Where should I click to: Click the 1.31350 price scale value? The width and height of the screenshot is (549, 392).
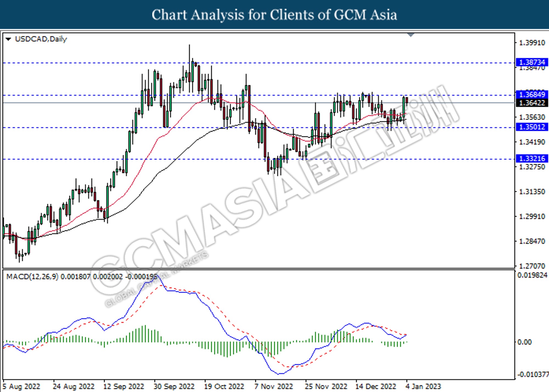pyautogui.click(x=532, y=192)
